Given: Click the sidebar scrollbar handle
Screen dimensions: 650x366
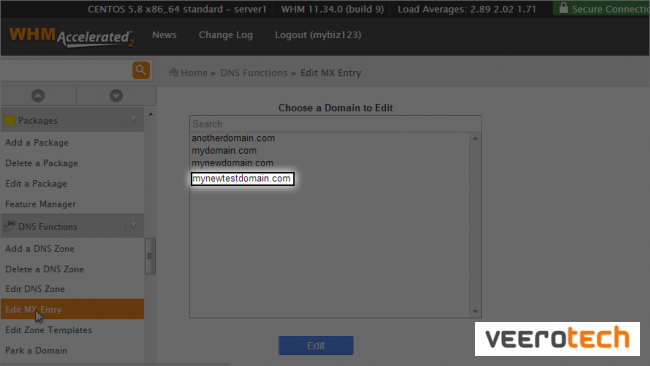Looking at the screenshot, I should pos(150,256).
